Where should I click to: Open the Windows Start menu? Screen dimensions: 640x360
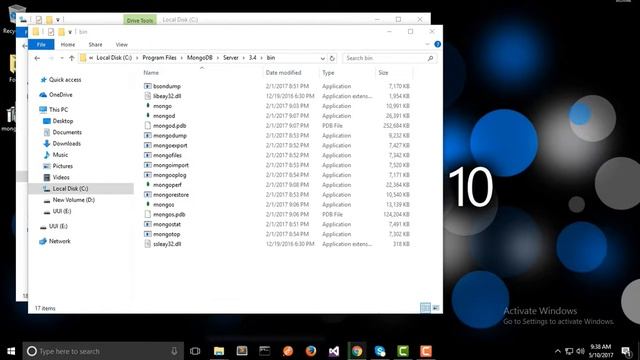coord(11,351)
